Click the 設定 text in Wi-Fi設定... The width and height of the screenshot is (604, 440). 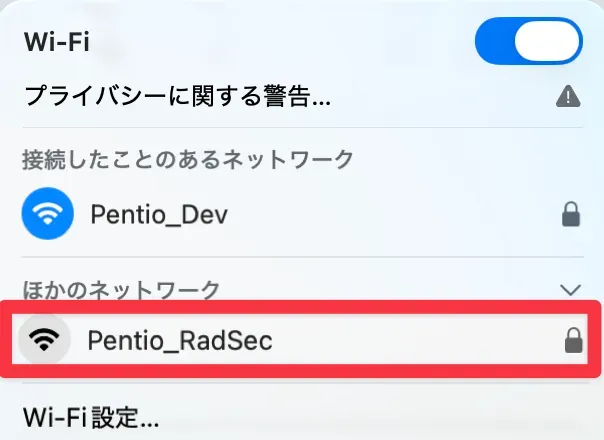pyautogui.click(x=115, y=415)
